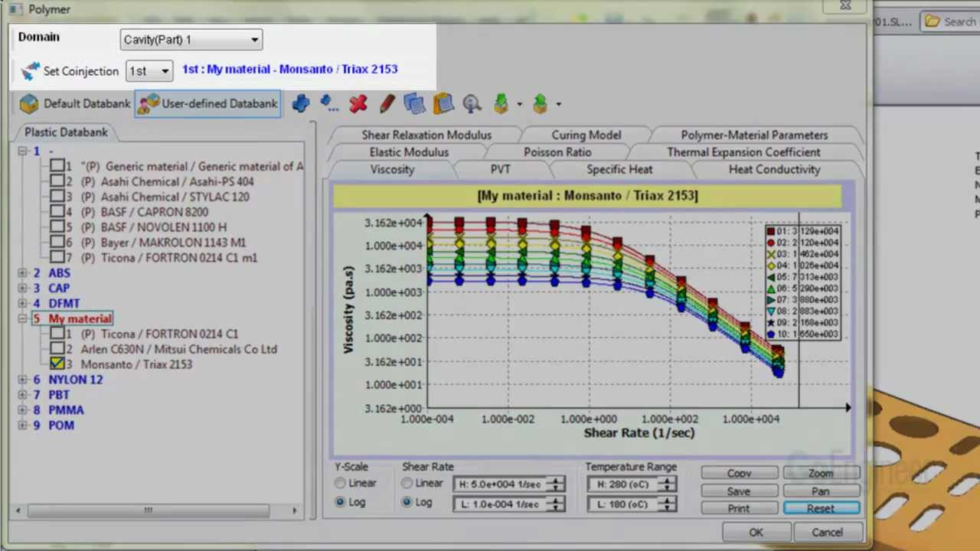Click the folder Search icon in background window
Image resolution: width=980 pixels, height=551 pixels.
(x=932, y=21)
